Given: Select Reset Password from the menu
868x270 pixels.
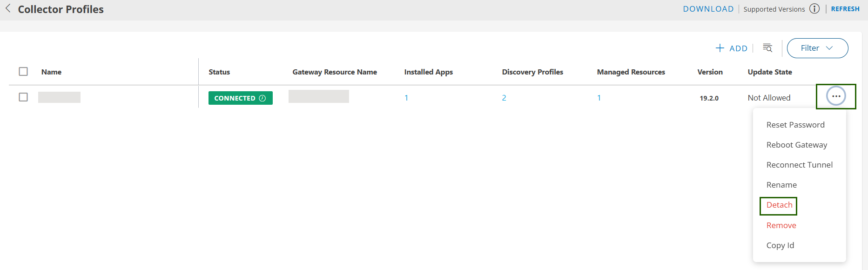Looking at the screenshot, I should tap(795, 125).
